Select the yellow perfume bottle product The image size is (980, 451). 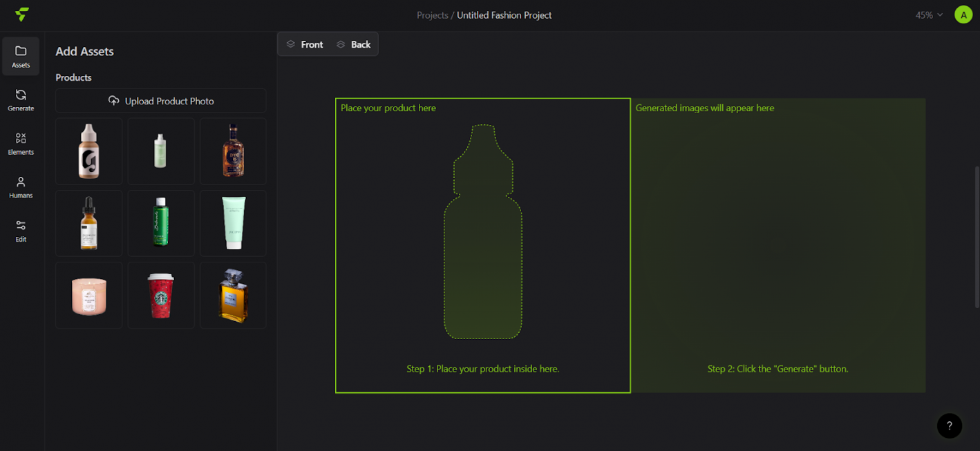[x=234, y=295]
